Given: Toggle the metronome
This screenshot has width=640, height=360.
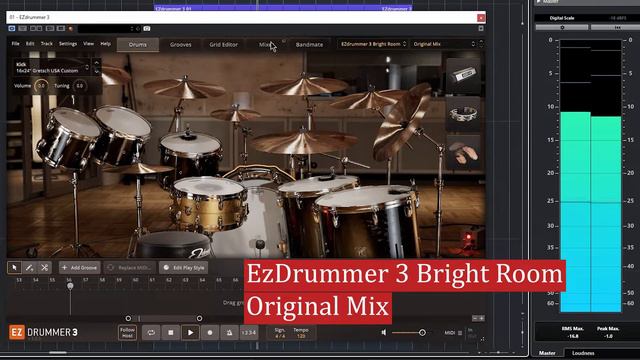Looking at the screenshot, I should click(229, 333).
